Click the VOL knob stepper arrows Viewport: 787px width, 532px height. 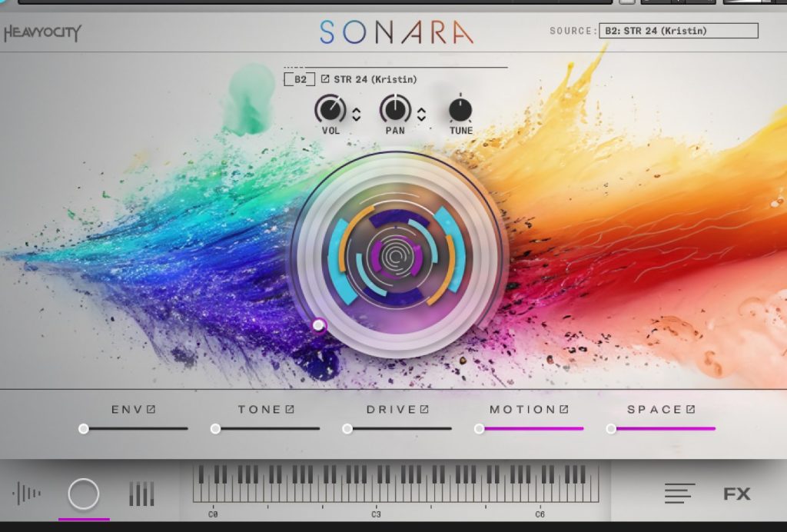pyautogui.click(x=357, y=115)
